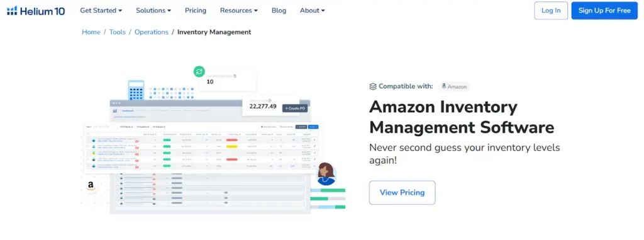Click the inventory table screenshot thumbnail
Screen dimensions: 644x240
tap(203, 147)
